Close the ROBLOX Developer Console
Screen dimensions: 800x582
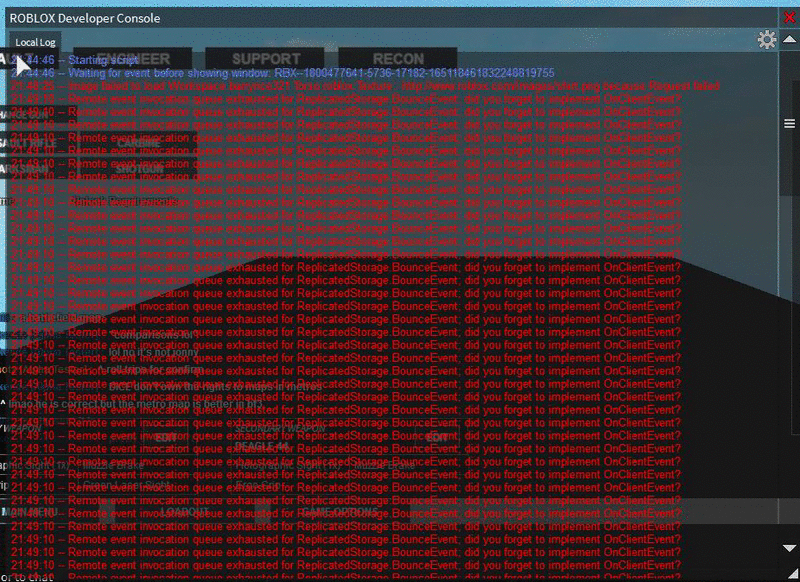tap(789, 17)
